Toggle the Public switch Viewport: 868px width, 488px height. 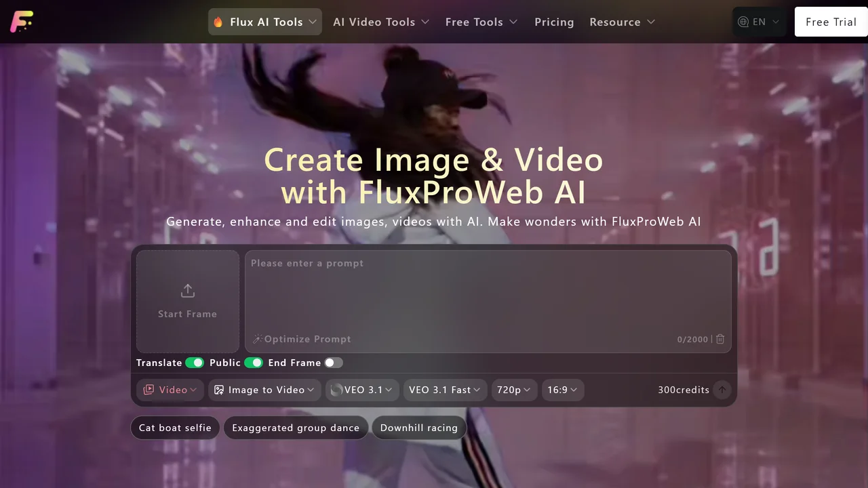tap(254, 363)
